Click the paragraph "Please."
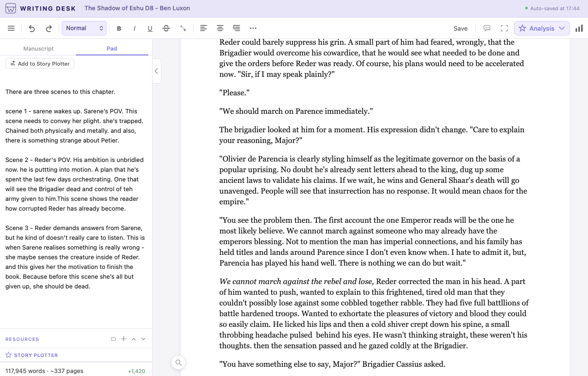The height and width of the screenshot is (376, 588). 234,92
